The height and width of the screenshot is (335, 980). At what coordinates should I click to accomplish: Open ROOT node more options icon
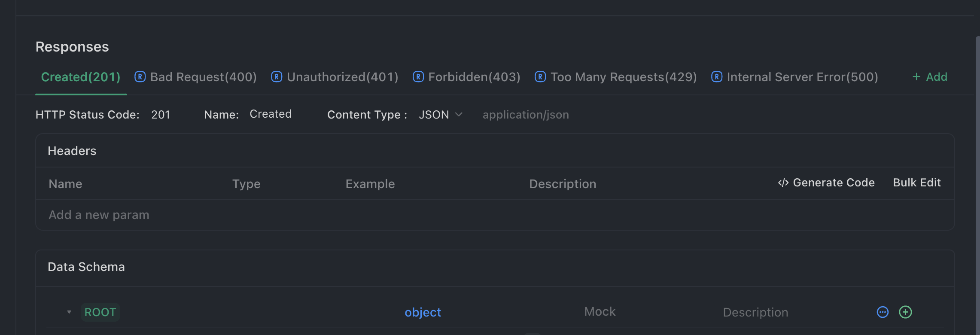coord(882,312)
